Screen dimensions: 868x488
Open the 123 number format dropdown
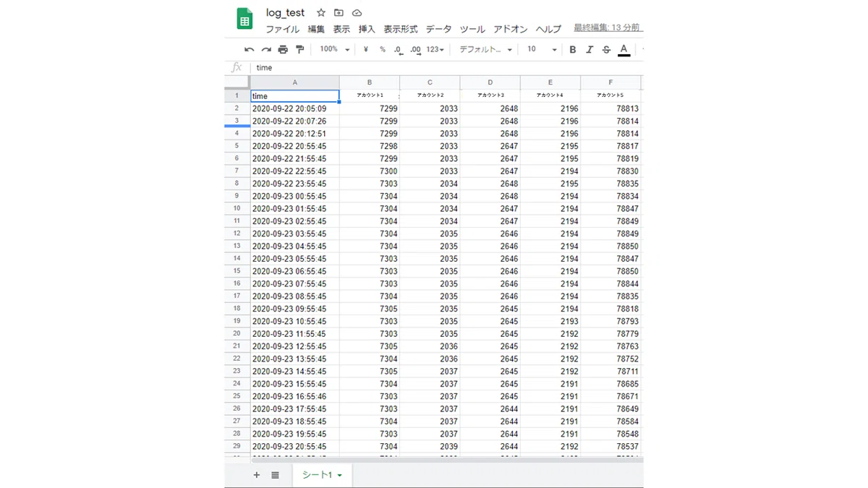click(435, 49)
